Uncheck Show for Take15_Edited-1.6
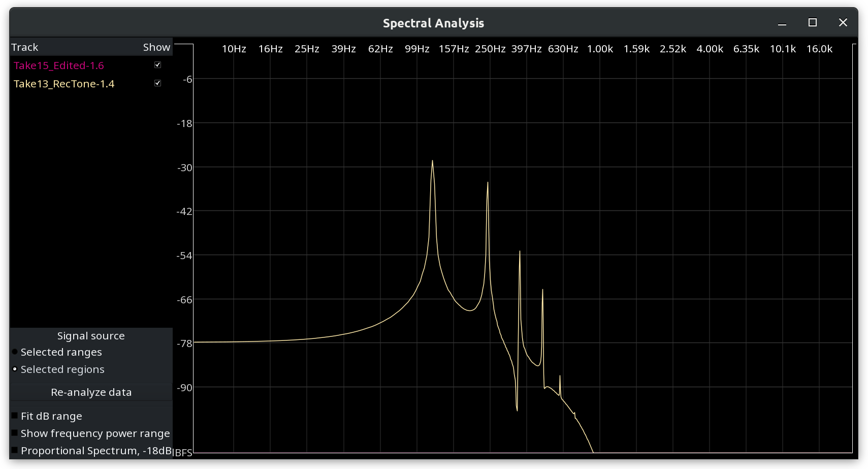 (157, 65)
